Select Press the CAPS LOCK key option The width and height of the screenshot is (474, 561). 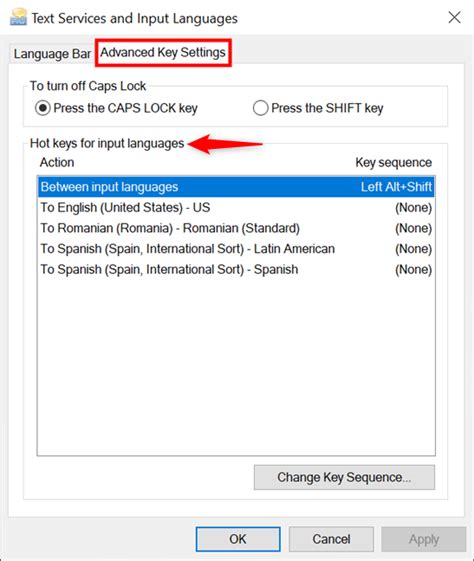click(x=116, y=108)
